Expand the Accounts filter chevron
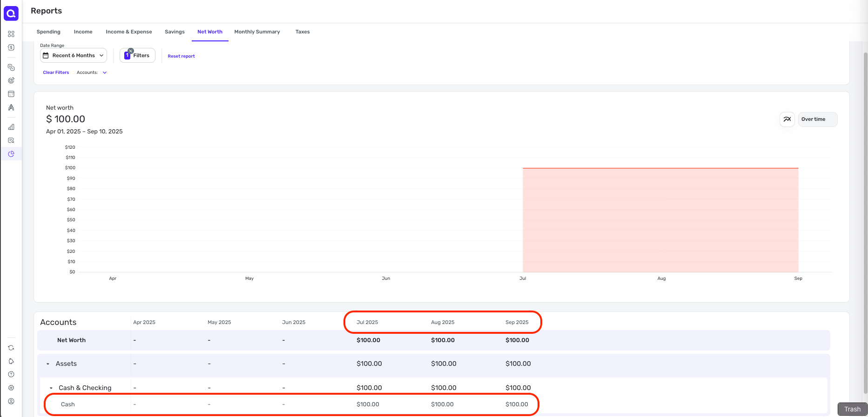Image resolution: width=868 pixels, height=417 pixels. [105, 73]
